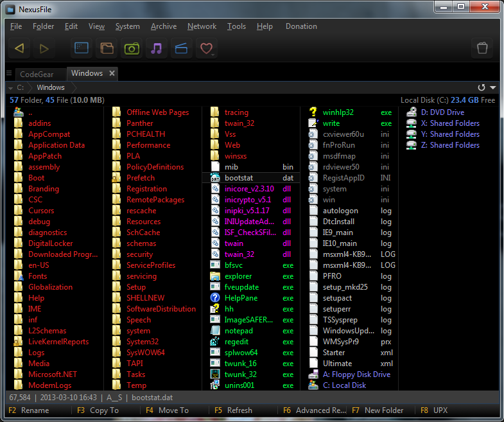Open the favorites heart toolbar icon

tap(206, 49)
